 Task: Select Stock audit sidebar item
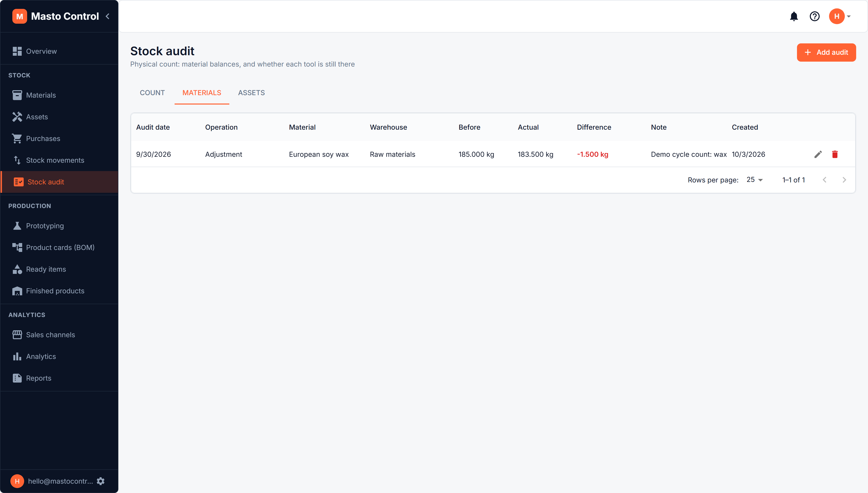click(59, 182)
